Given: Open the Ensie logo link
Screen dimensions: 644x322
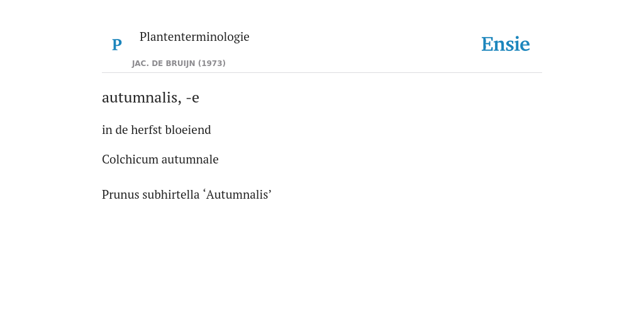Looking at the screenshot, I should 506,44.
